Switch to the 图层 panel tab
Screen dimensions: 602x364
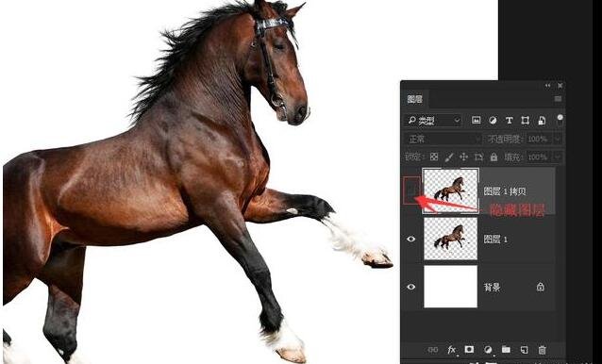(414, 99)
